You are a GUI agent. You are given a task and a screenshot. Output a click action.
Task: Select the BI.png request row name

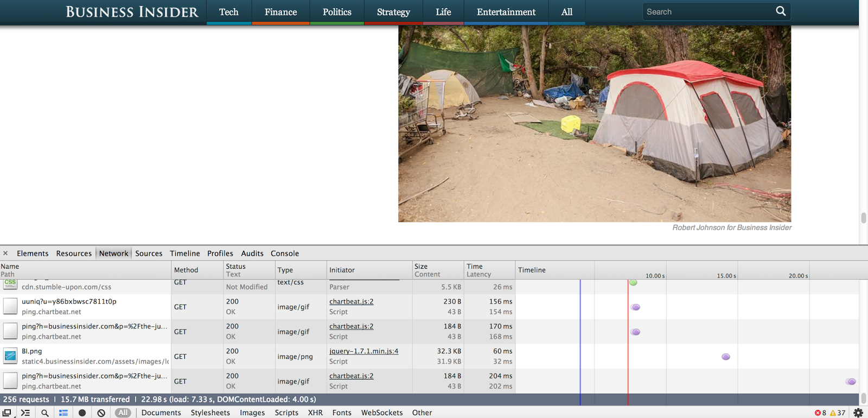coord(32,351)
